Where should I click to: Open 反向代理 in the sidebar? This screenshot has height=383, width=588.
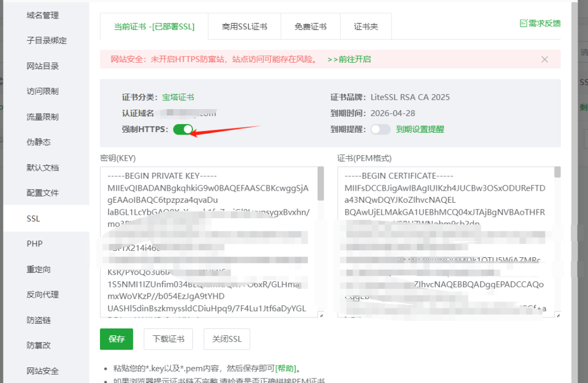42,295
